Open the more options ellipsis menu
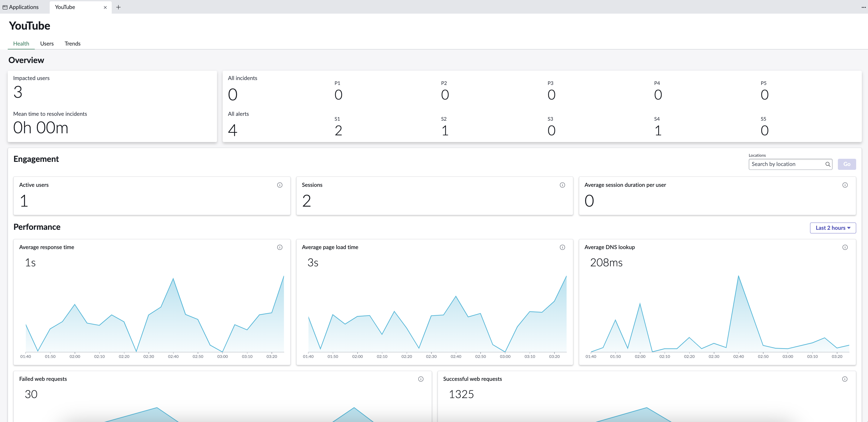This screenshot has width=868, height=422. click(x=864, y=7)
